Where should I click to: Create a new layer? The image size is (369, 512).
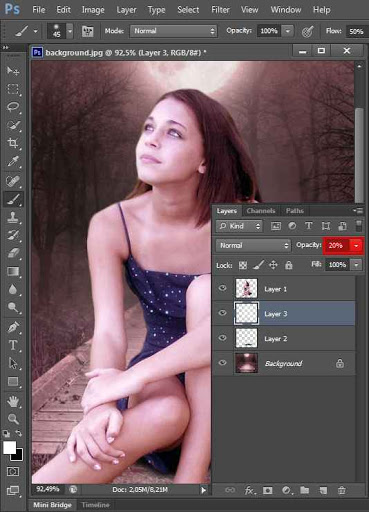(323, 490)
